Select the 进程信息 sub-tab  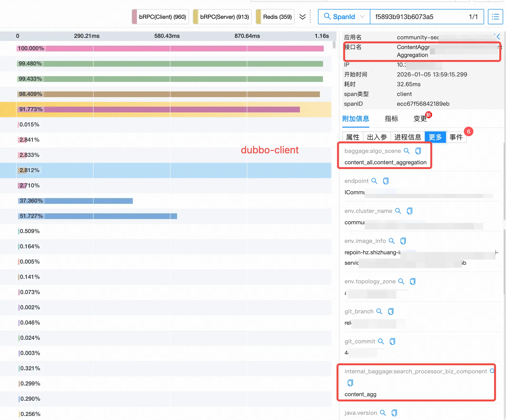coord(407,137)
